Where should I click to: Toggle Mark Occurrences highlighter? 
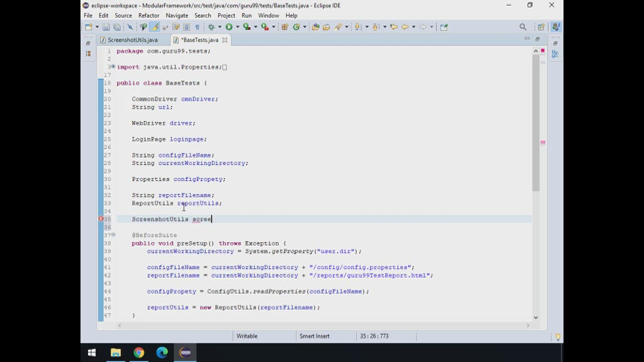[x=154, y=27]
